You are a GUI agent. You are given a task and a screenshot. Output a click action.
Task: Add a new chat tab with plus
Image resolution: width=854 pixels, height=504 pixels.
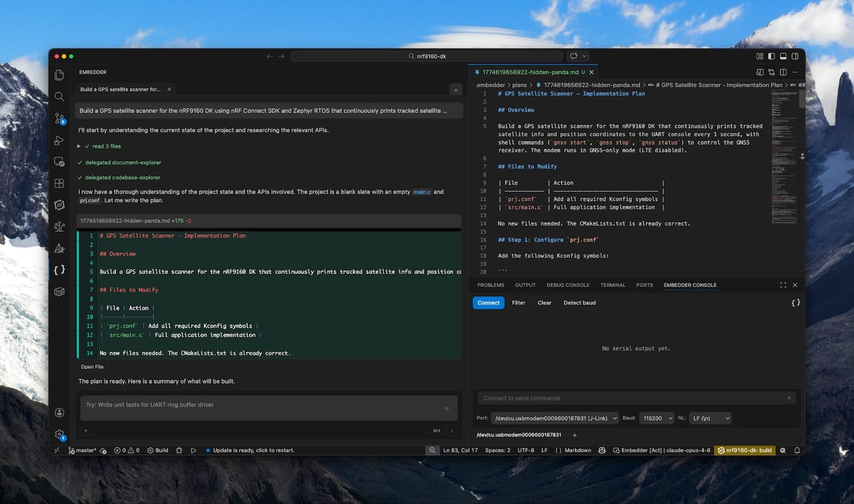456,89
